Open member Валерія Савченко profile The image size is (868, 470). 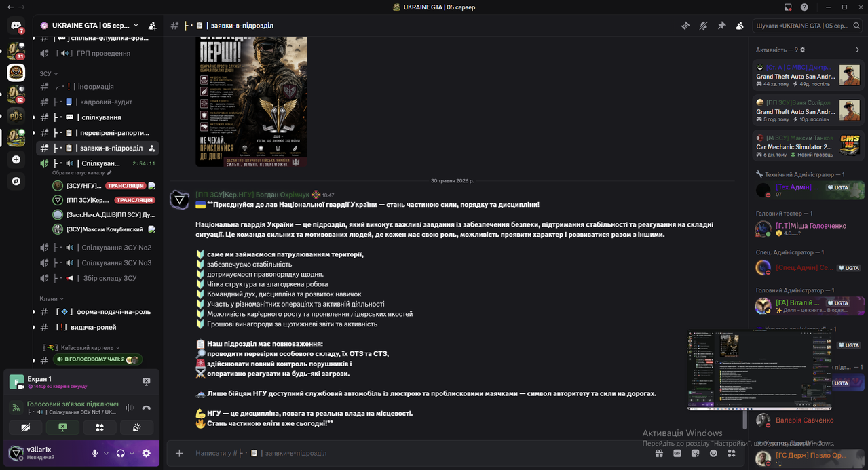[x=809, y=420]
